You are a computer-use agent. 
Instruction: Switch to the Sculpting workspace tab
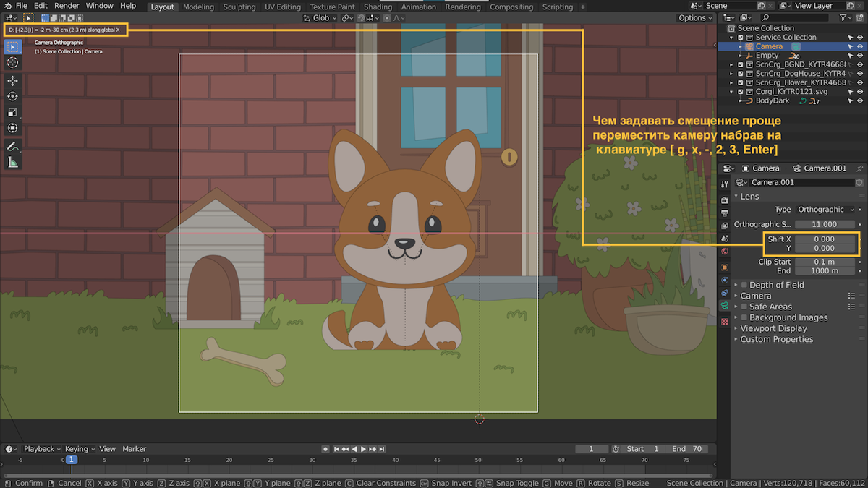pyautogui.click(x=239, y=7)
